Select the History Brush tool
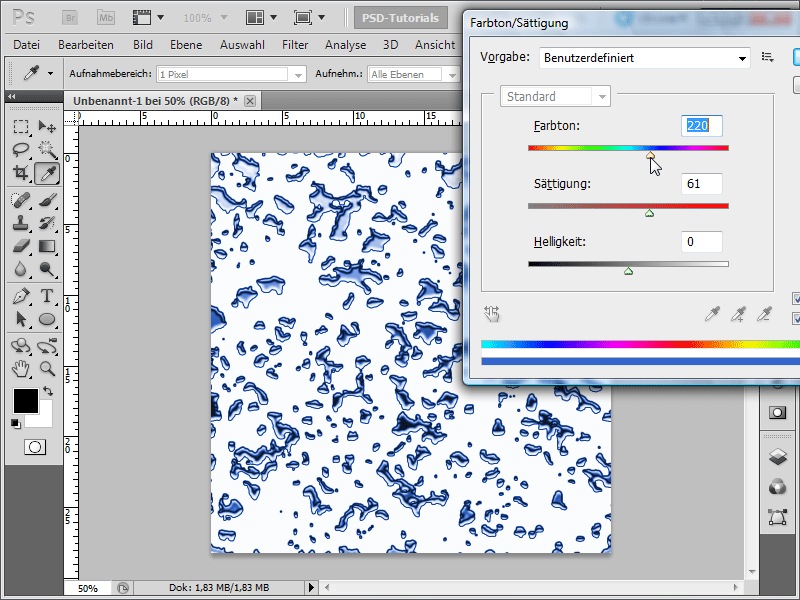Screen dimensions: 800x600 47,223
